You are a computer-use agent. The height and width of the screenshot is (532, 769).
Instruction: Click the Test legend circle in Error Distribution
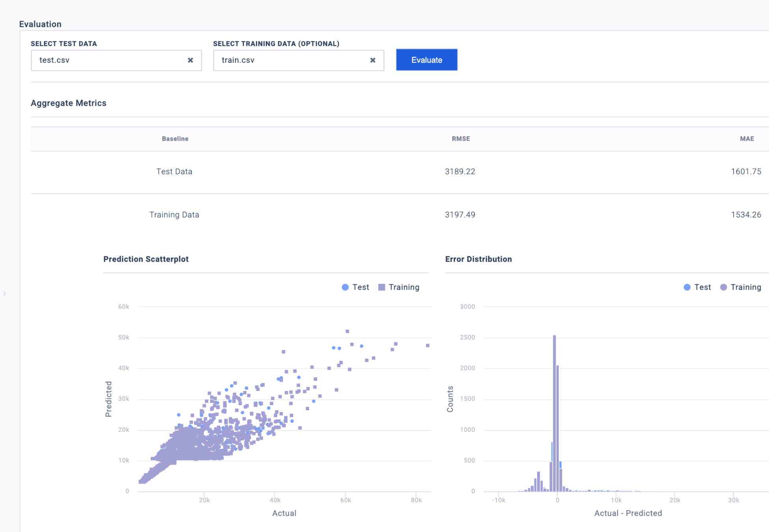[688, 287]
